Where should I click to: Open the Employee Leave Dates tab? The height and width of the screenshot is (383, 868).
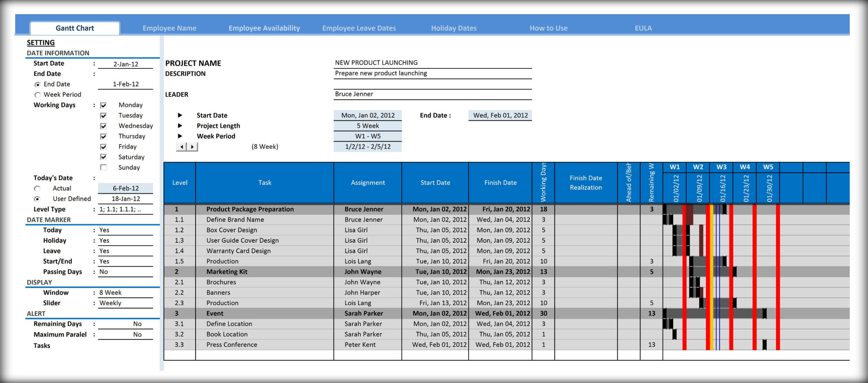pyautogui.click(x=359, y=28)
